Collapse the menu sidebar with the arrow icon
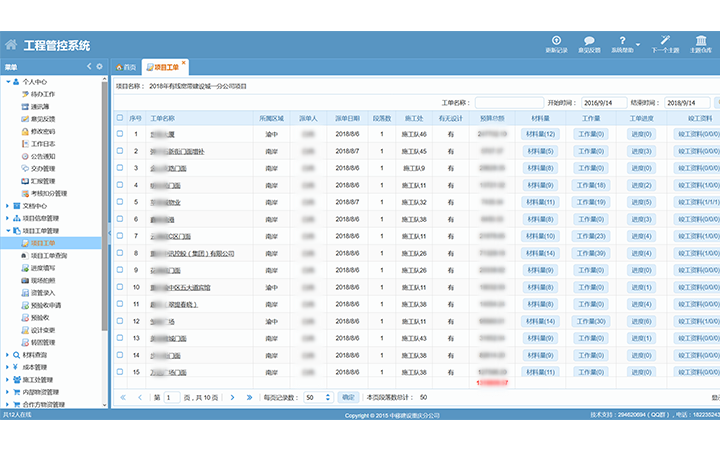The height and width of the screenshot is (450, 720). pos(88,67)
